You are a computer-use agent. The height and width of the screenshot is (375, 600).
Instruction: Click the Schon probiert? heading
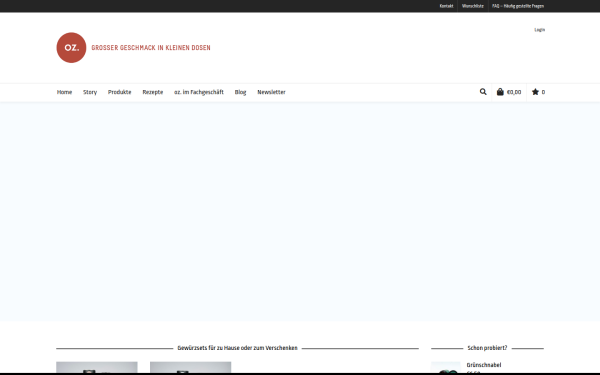(487, 348)
